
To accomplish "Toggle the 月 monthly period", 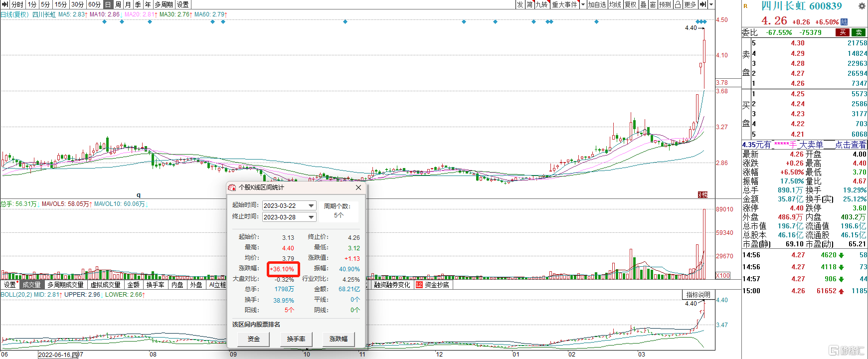I will (x=128, y=4).
